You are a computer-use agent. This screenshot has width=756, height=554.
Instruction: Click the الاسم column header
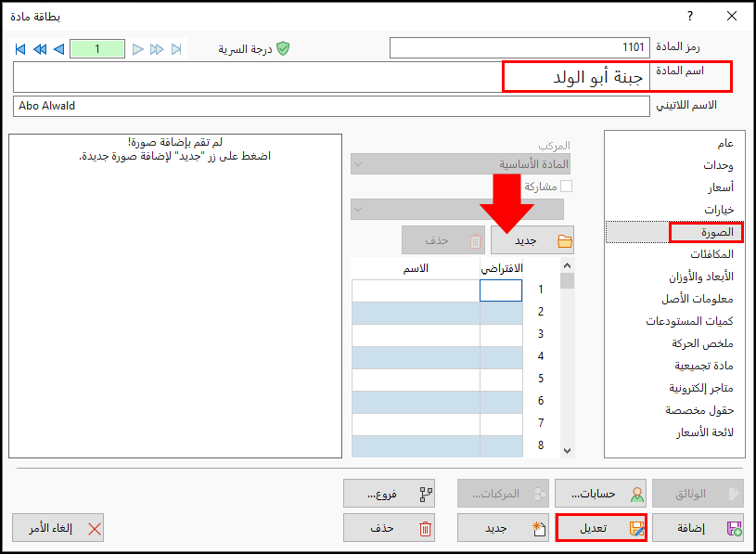[x=416, y=268]
